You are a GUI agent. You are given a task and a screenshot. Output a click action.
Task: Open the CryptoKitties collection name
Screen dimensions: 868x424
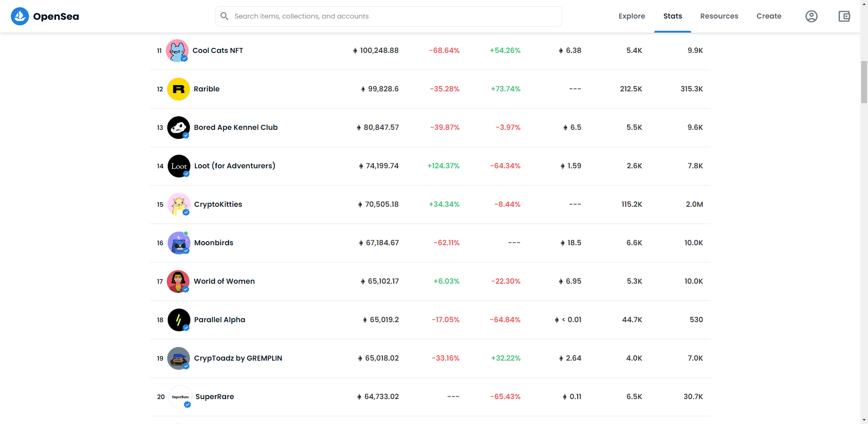[x=218, y=205]
